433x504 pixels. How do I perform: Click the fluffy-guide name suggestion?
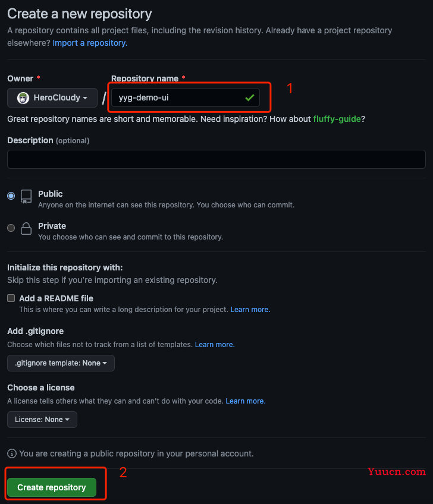point(337,119)
